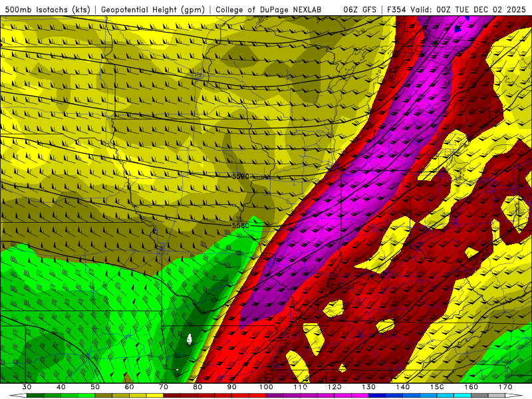Image resolution: width=532 pixels, height=399 pixels.
Task: Click the legend value 100
Action: tap(266, 387)
